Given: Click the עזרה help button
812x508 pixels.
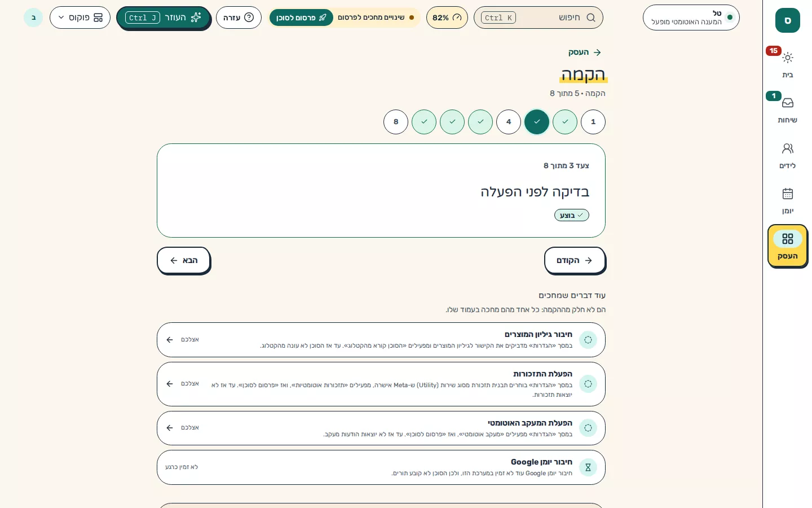Looking at the screenshot, I should [x=239, y=17].
